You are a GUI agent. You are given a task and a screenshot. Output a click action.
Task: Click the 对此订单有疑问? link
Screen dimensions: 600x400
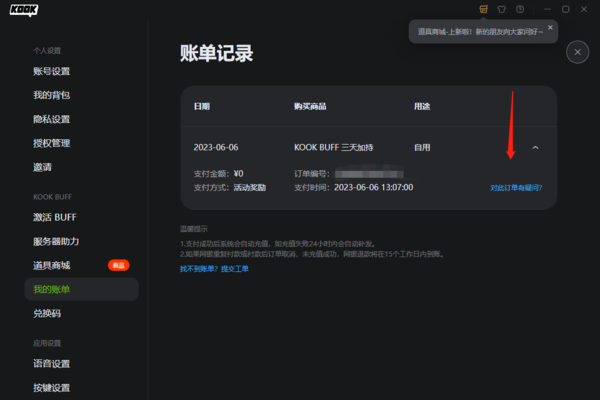[x=516, y=188]
